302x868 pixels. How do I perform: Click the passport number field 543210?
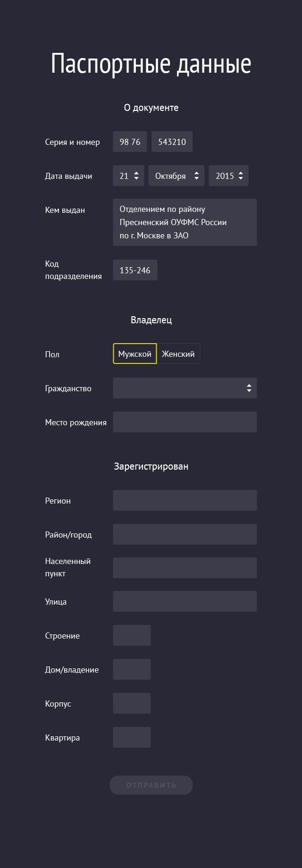[172, 142]
